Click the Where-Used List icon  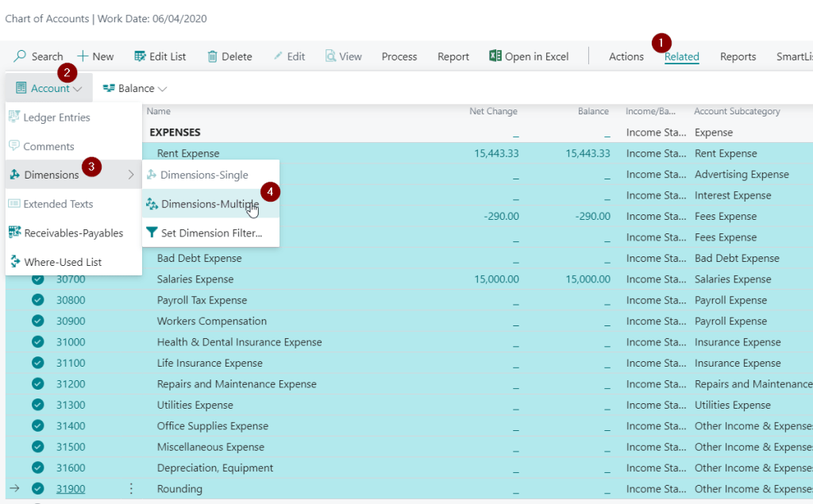pos(14,262)
